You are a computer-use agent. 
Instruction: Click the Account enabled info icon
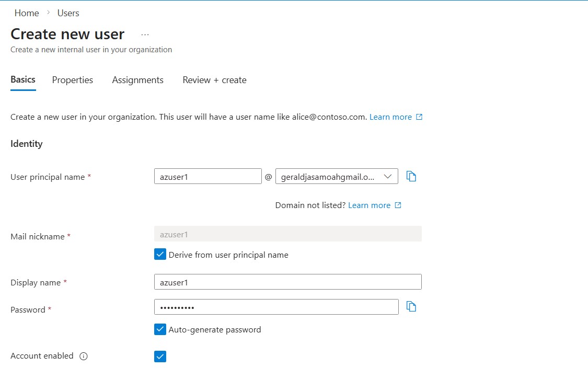[84, 356]
